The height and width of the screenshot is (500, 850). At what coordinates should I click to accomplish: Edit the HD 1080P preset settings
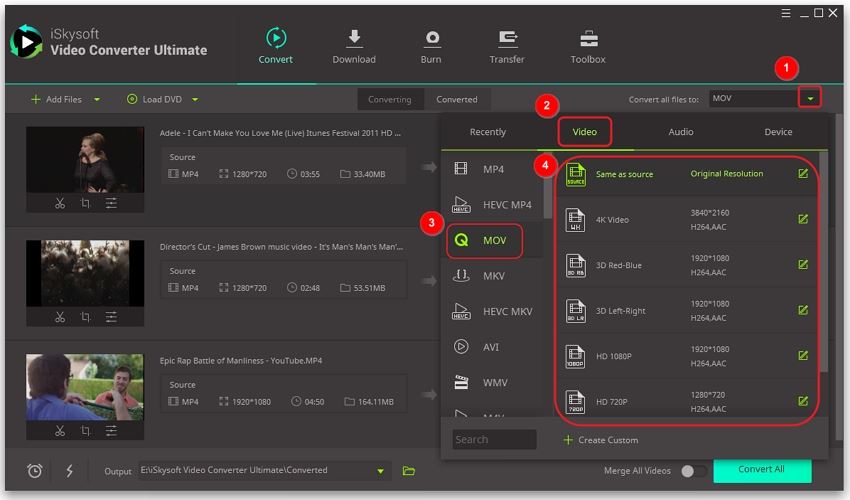tap(803, 356)
